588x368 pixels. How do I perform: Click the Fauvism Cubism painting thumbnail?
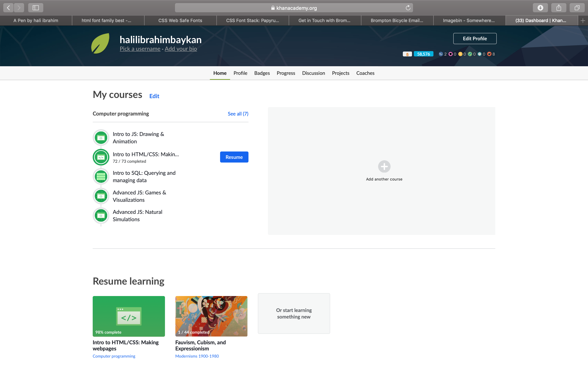click(x=211, y=316)
